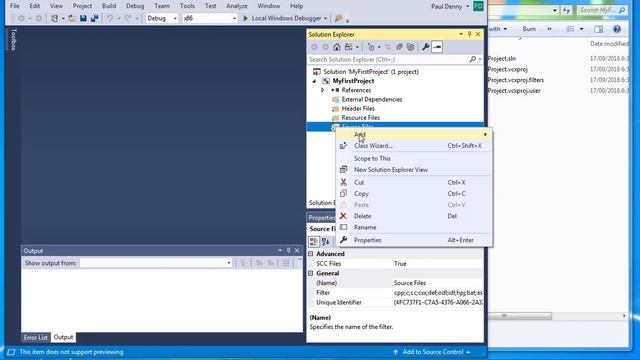Click Add to Source Control in status bar
Image resolution: width=640 pixels, height=360 pixels.
pos(433,352)
